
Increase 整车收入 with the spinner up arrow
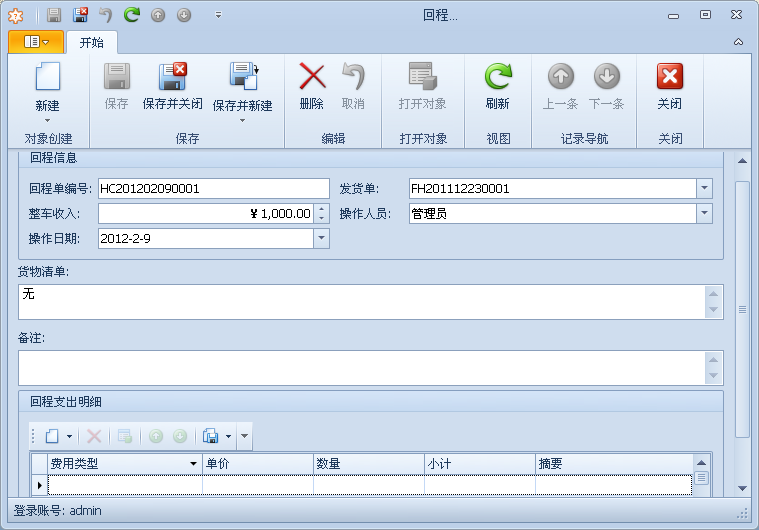321,209
